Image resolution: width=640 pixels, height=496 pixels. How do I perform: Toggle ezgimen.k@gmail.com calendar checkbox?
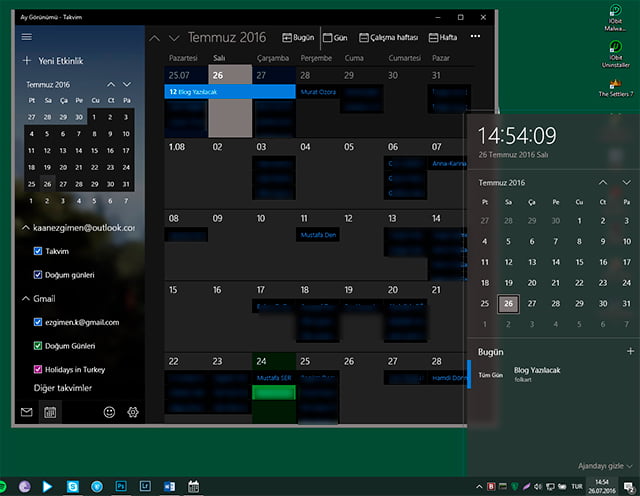coord(38,322)
